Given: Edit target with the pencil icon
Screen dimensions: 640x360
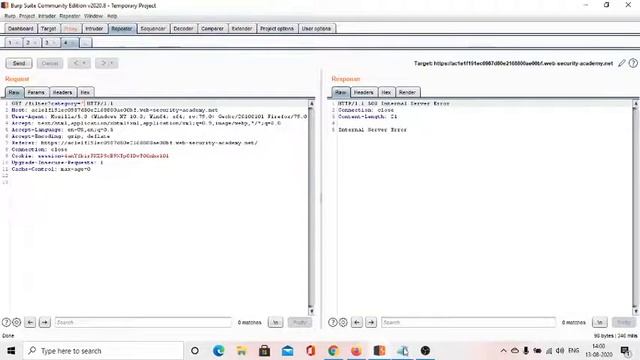Looking at the screenshot, I should (622, 63).
